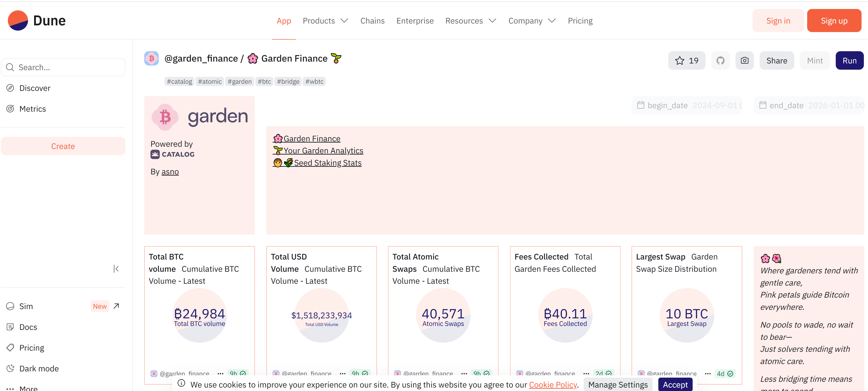Viewport: 868px width, 391px height.
Task: Expand the Resources dropdown menu
Action: 471,21
